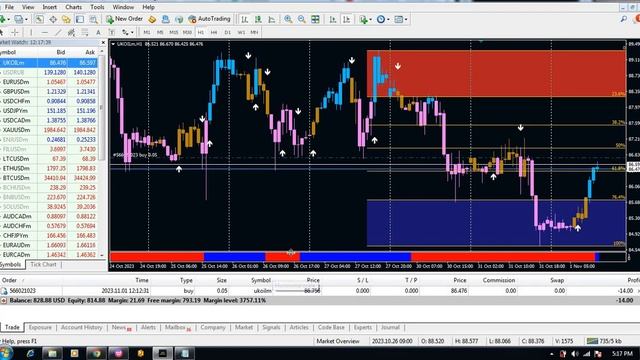This screenshot has width=640, height=360.
Task: Select the Equidistant Channel tool
Action: point(71,32)
